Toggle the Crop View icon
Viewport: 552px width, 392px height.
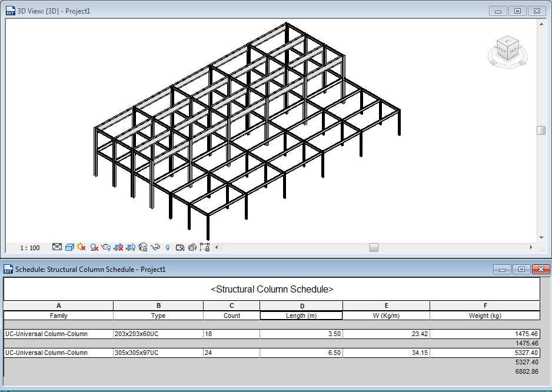tap(118, 248)
